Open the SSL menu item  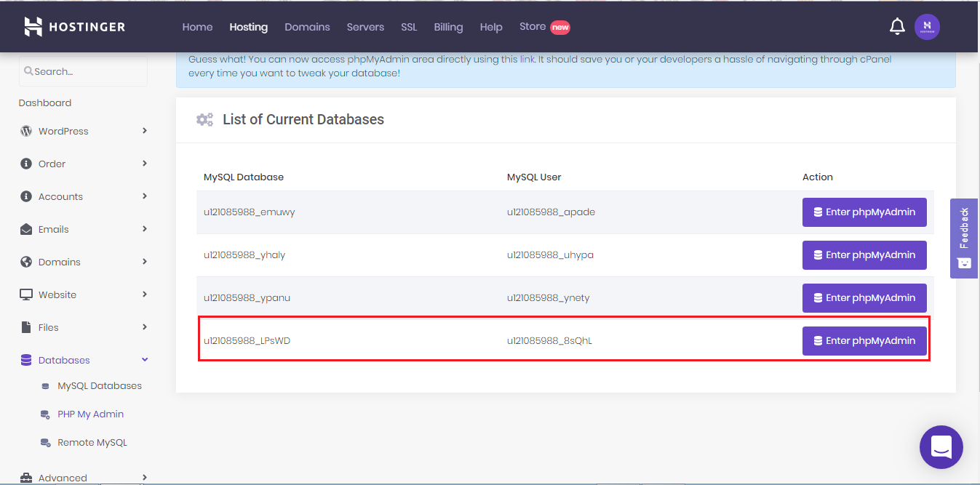[x=409, y=27]
